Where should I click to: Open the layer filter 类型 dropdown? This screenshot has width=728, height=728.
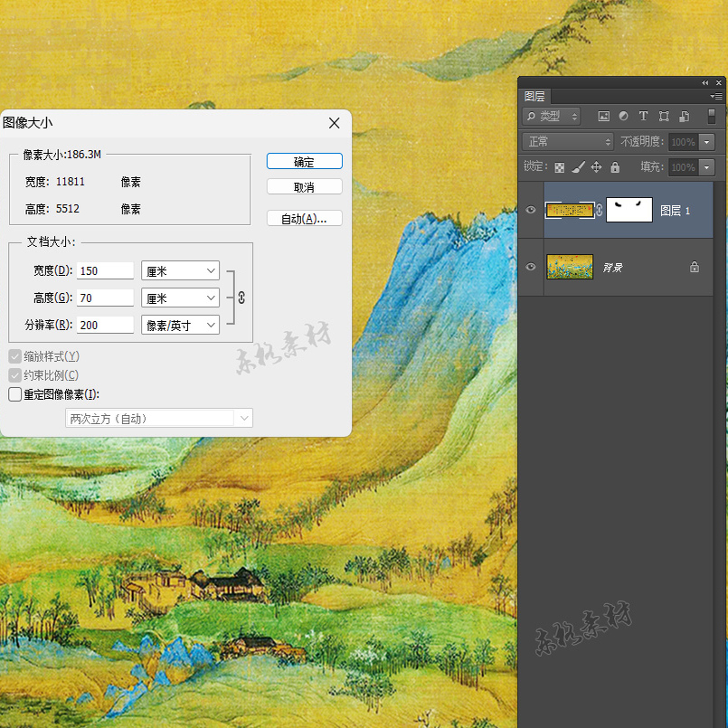552,116
